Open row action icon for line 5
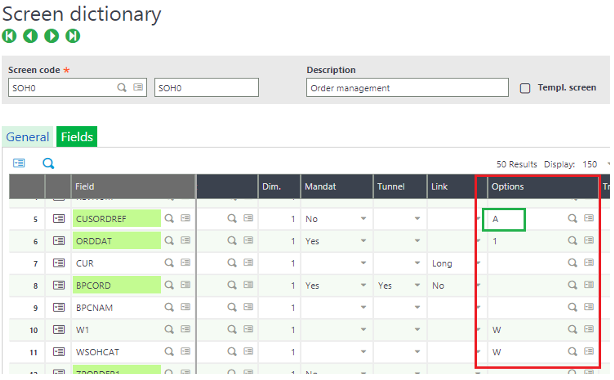 (59, 219)
